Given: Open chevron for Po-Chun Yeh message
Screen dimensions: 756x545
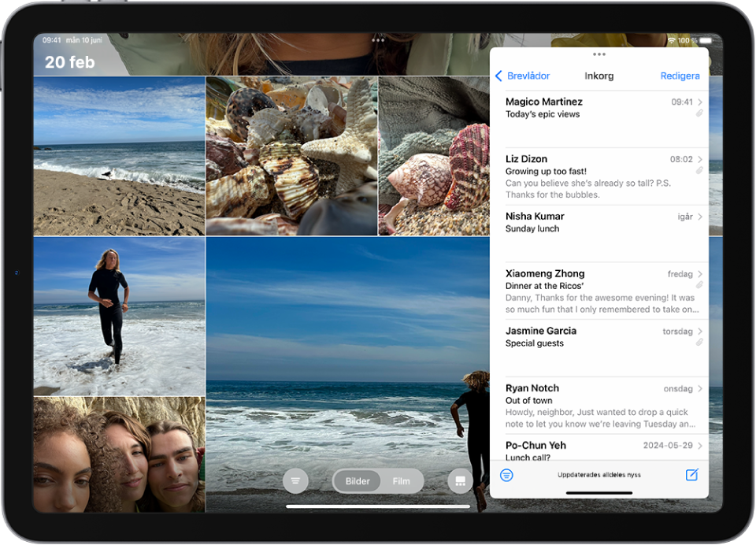Looking at the screenshot, I should [700, 446].
